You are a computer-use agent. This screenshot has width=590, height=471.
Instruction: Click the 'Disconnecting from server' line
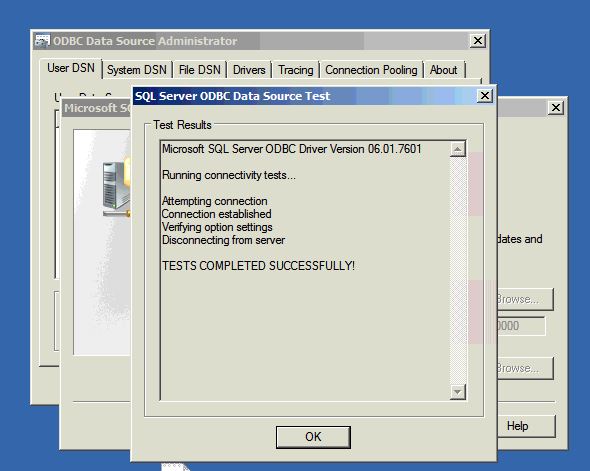click(x=223, y=240)
